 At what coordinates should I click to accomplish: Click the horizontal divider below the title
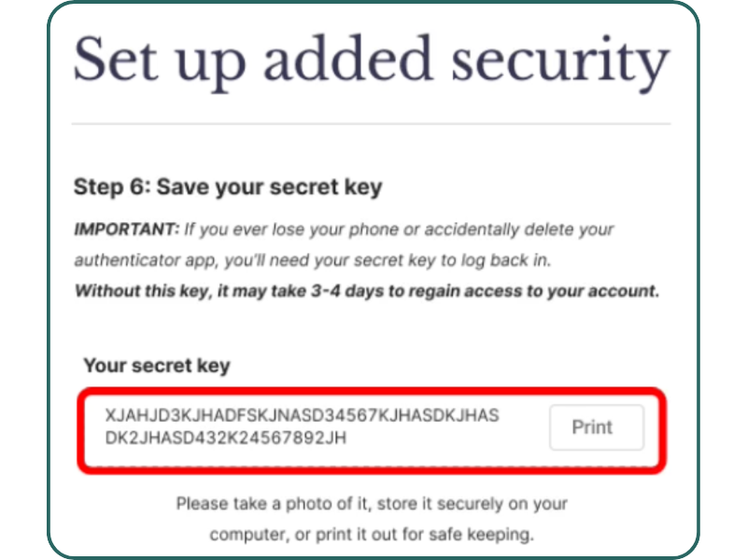coord(372,123)
